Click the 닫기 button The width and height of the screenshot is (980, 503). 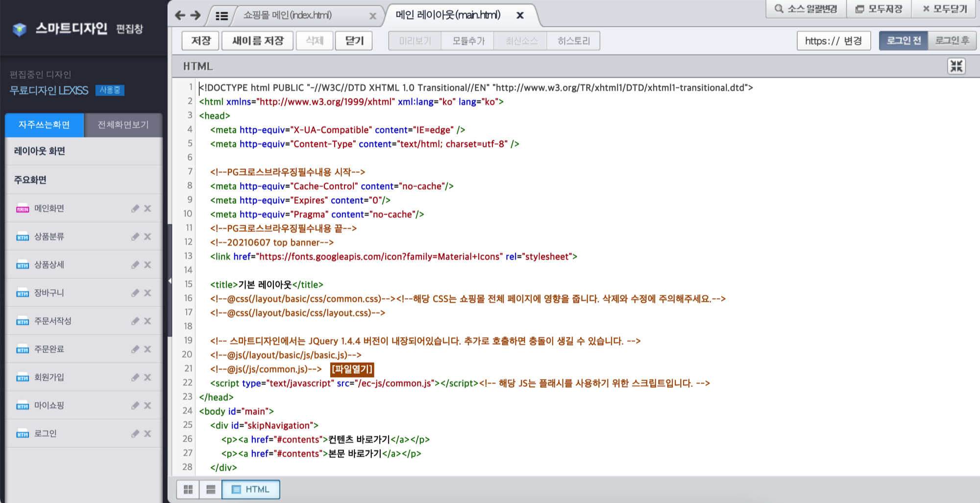click(x=354, y=41)
